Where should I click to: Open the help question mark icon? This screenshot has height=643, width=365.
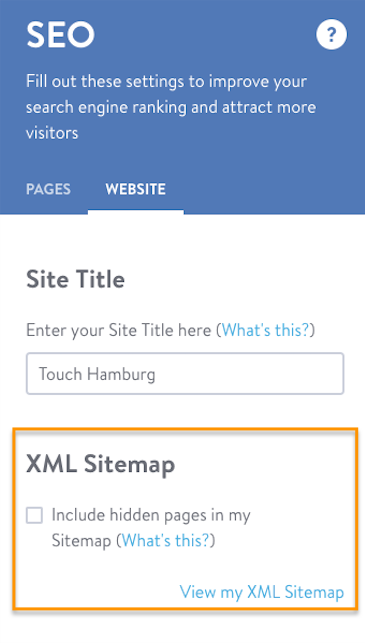331,34
